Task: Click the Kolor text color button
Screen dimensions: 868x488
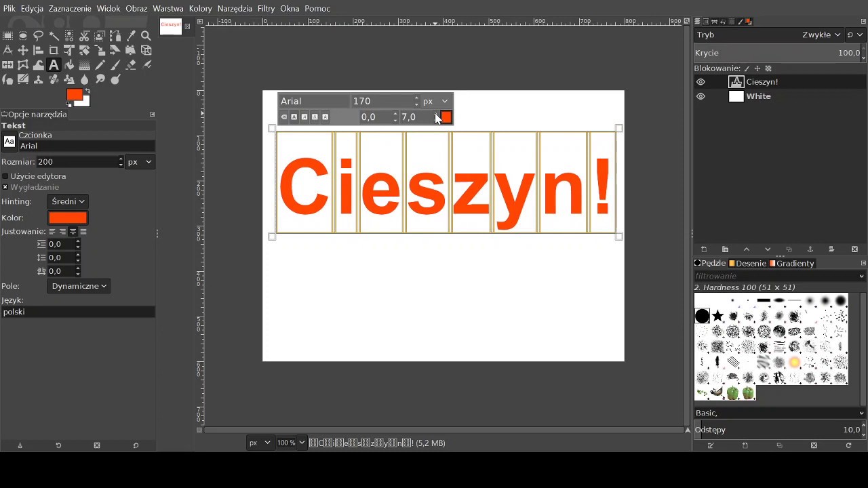Action: (68, 218)
